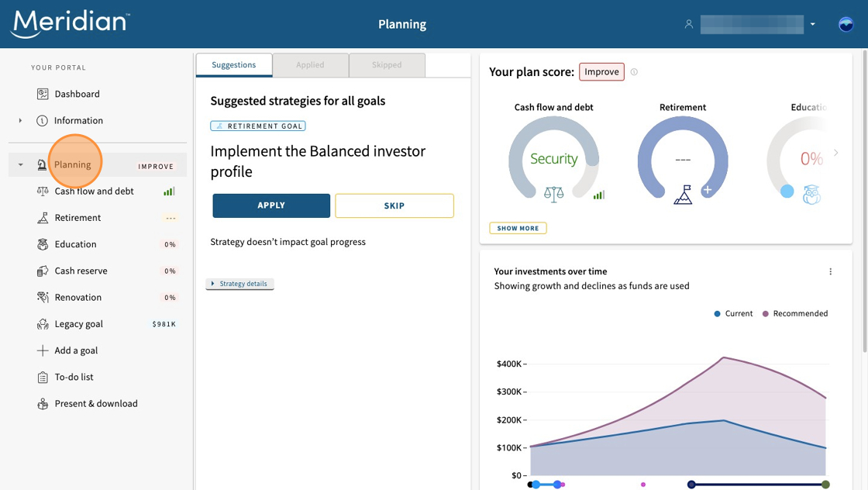Collapse the Planning section arrow
Image resolution: width=868 pixels, height=490 pixels.
tap(20, 165)
